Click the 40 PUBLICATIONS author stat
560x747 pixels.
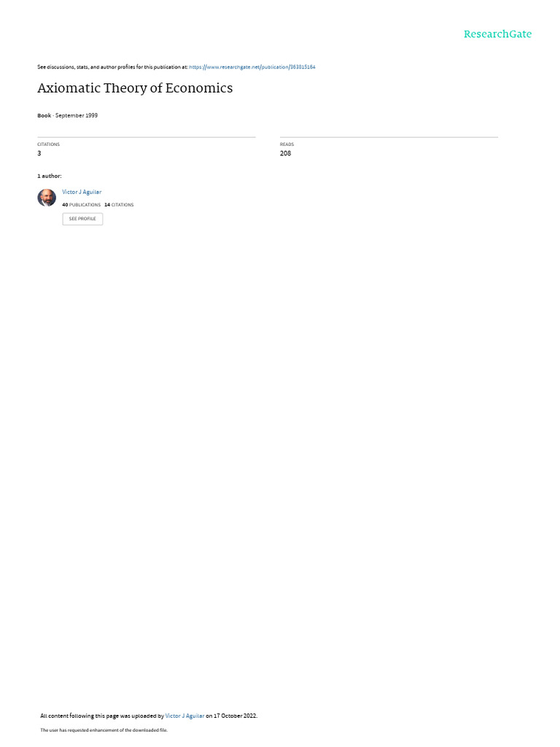tap(82, 205)
